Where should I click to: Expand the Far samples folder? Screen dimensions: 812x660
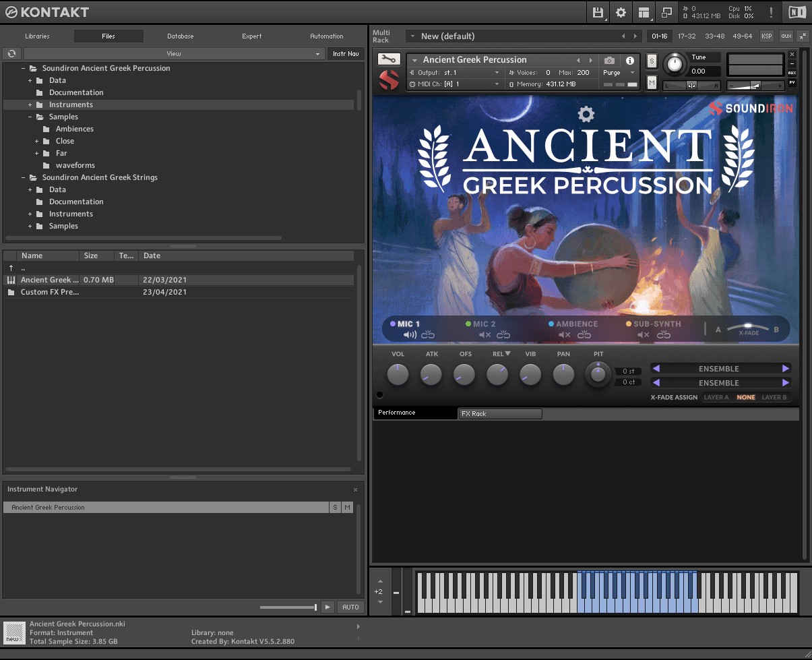36,153
